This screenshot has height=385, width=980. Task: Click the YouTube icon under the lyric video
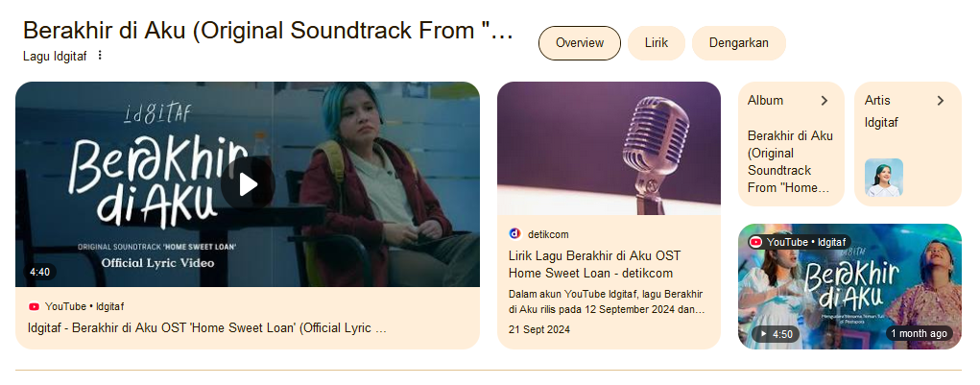[x=34, y=306]
